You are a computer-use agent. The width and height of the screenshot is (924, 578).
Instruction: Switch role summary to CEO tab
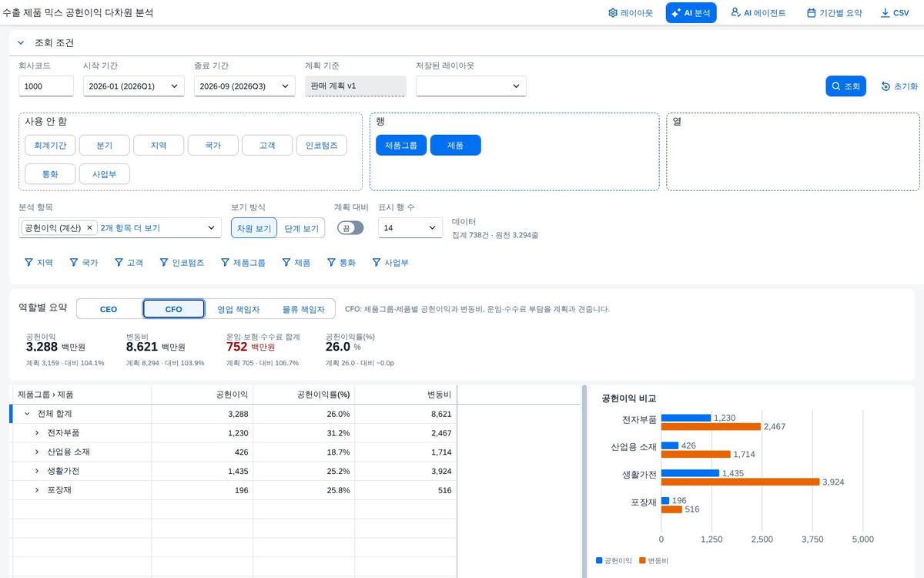pyautogui.click(x=109, y=309)
